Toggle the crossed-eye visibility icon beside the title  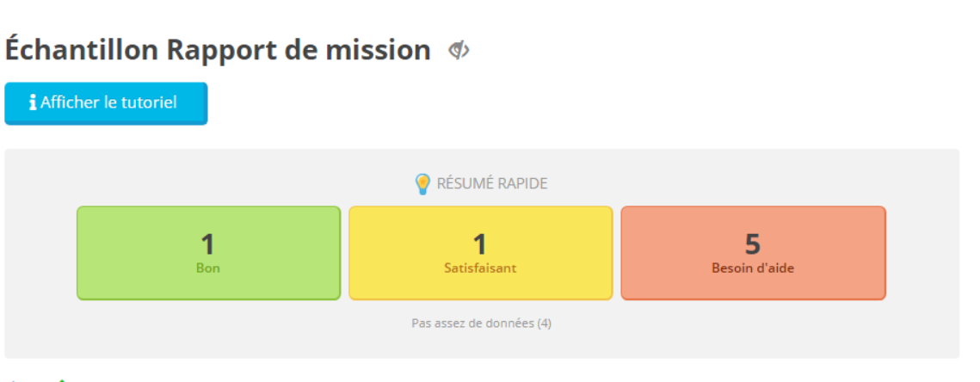pos(459,51)
